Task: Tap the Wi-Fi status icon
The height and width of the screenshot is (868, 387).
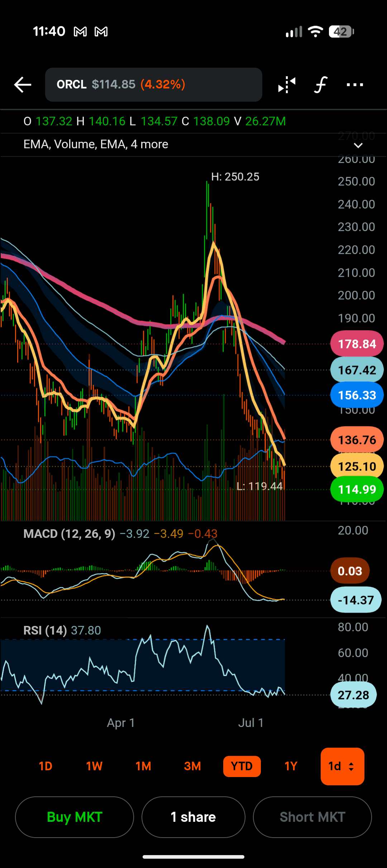Action: 315,32
